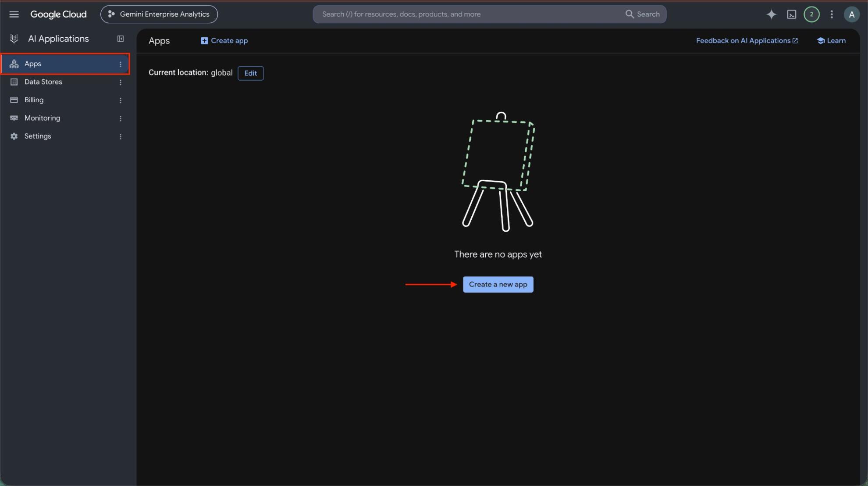Image resolution: width=868 pixels, height=486 pixels.
Task: Click the Monitoring chart icon
Action: (x=14, y=118)
